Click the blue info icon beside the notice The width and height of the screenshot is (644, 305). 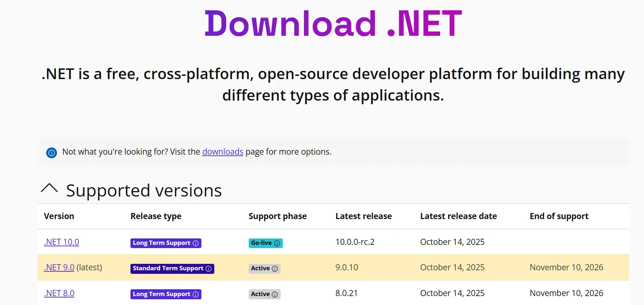(x=52, y=153)
